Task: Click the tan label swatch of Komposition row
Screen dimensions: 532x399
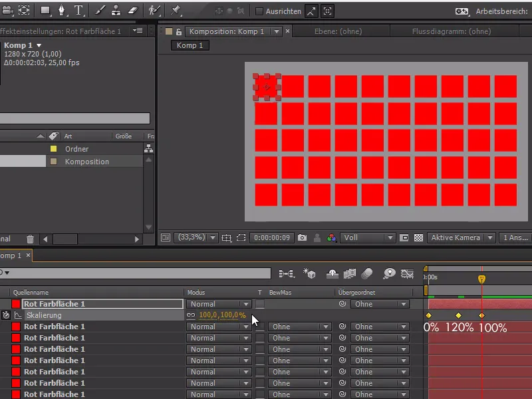Action: coord(54,161)
